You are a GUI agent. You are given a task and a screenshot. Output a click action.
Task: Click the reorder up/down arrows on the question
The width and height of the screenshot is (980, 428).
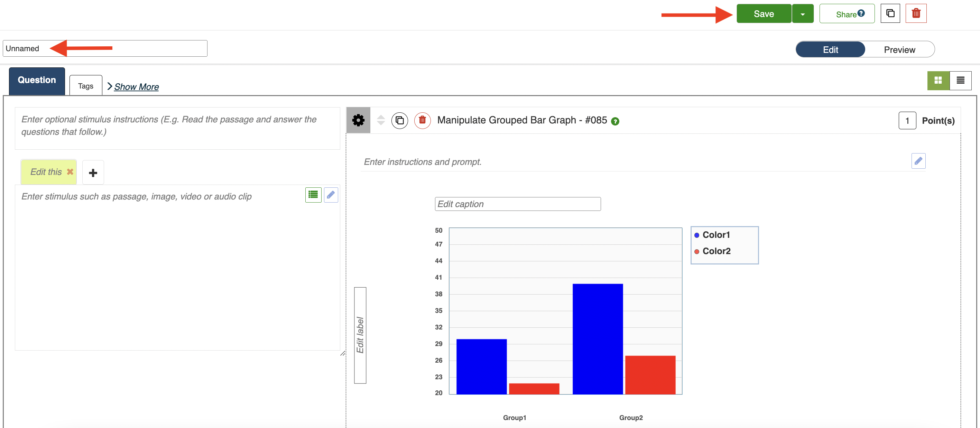[x=380, y=120]
